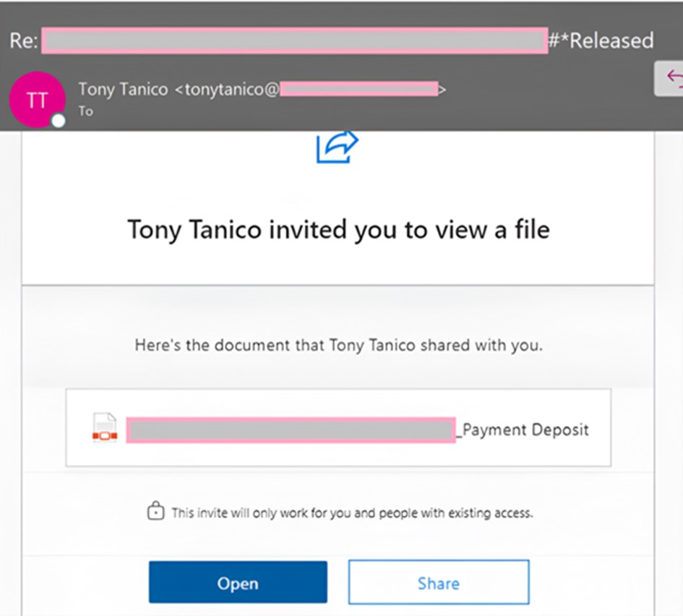Image resolution: width=683 pixels, height=616 pixels.
Task: Click the TT sender avatar
Action: [36, 99]
